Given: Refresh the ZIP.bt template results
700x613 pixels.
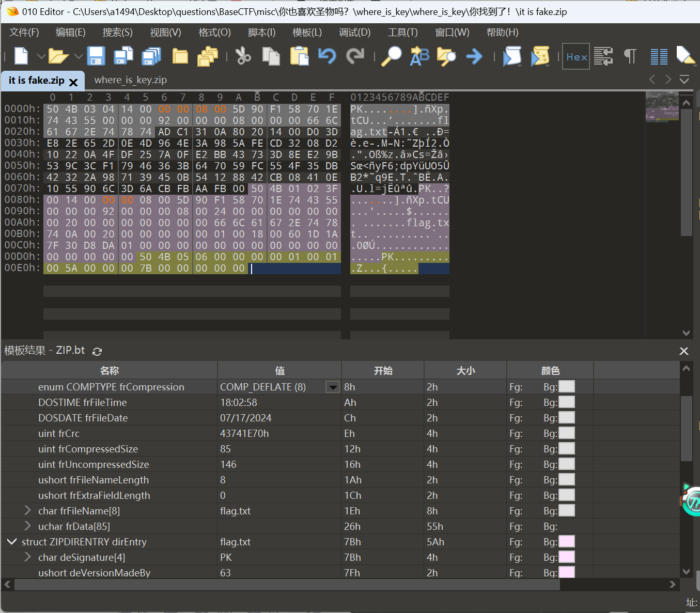Looking at the screenshot, I should [x=97, y=351].
